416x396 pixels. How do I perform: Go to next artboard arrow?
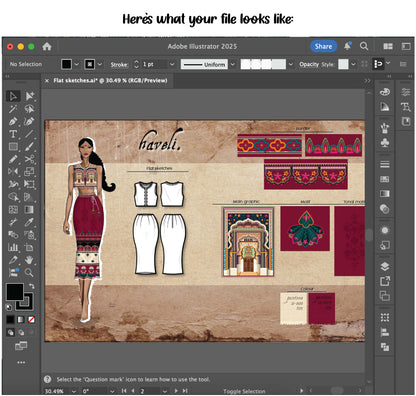[176, 391]
